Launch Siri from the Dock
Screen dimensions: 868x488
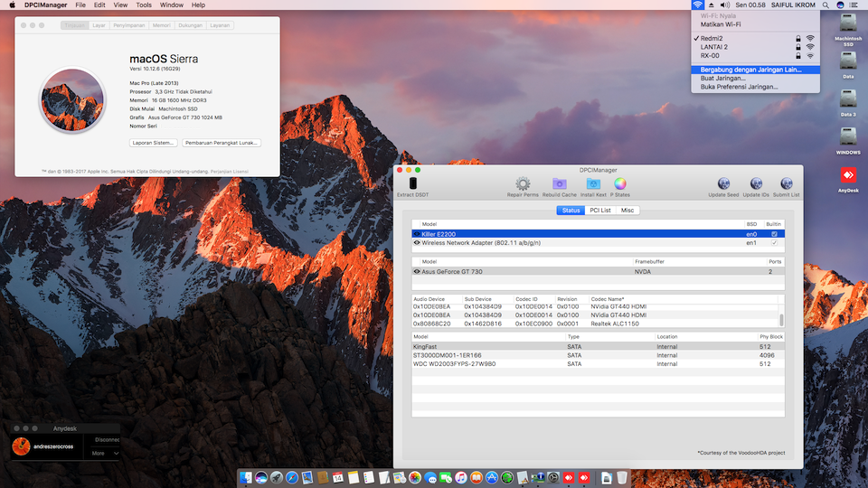tap(260, 477)
